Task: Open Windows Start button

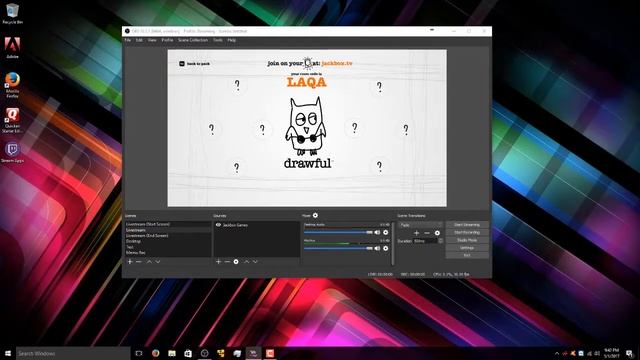Action: tap(8, 353)
